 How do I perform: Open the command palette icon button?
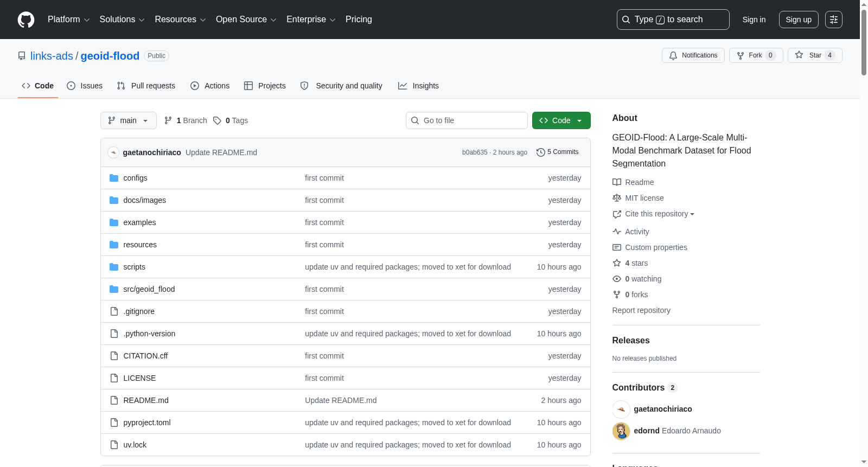[x=834, y=20]
